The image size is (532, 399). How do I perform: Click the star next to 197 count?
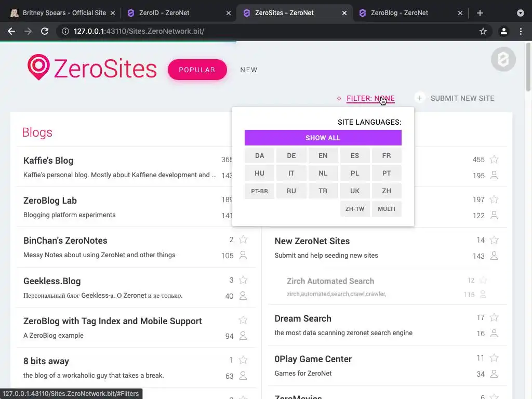point(494,199)
